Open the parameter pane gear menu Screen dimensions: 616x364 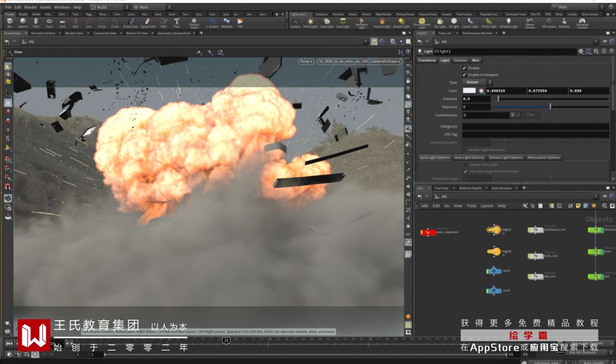pyautogui.click(x=581, y=51)
